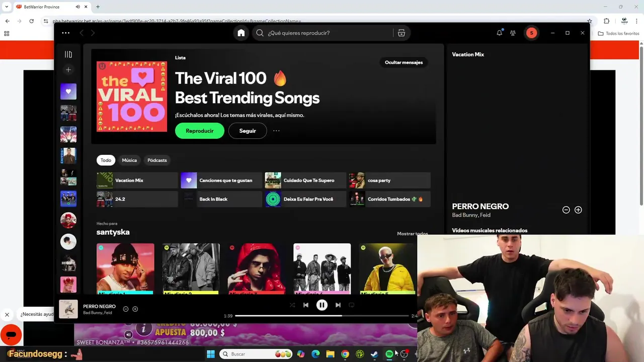
Task: Open Mix diario card with yellow jacket artist
Action: pos(387,268)
